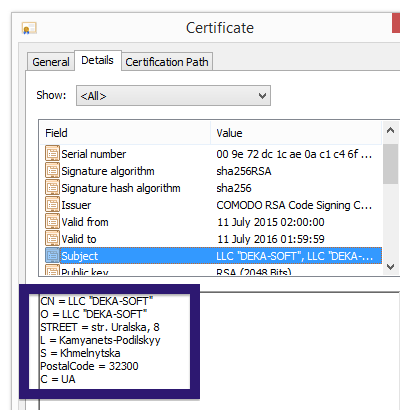Select the Valid to field icon
The height and width of the screenshot is (410, 400).
52,239
